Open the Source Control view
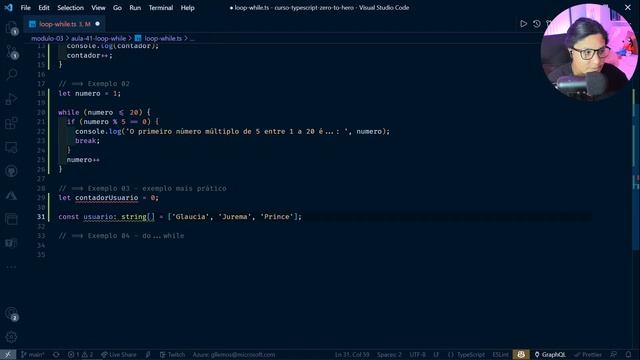Image resolution: width=640 pixels, height=360 pixels. click(11, 52)
